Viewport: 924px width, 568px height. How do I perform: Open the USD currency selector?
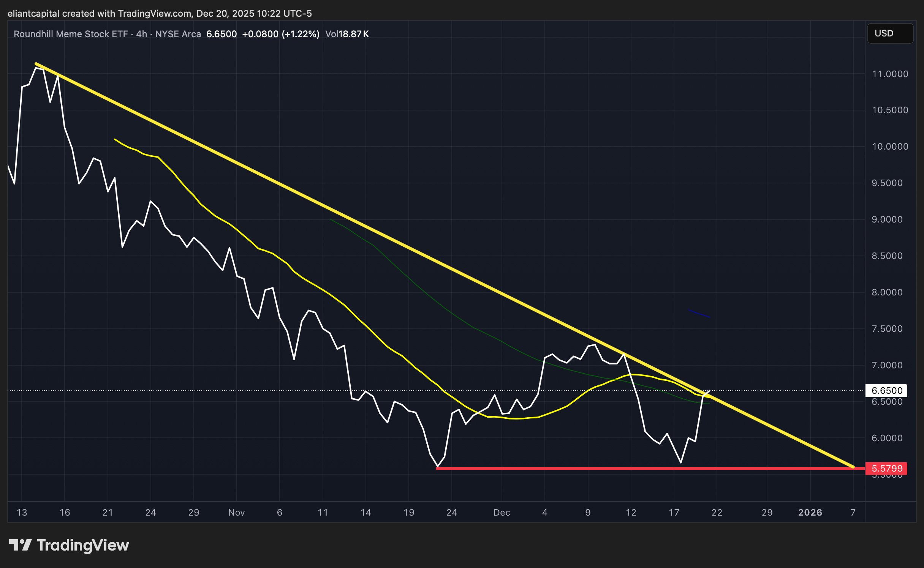pos(889,33)
